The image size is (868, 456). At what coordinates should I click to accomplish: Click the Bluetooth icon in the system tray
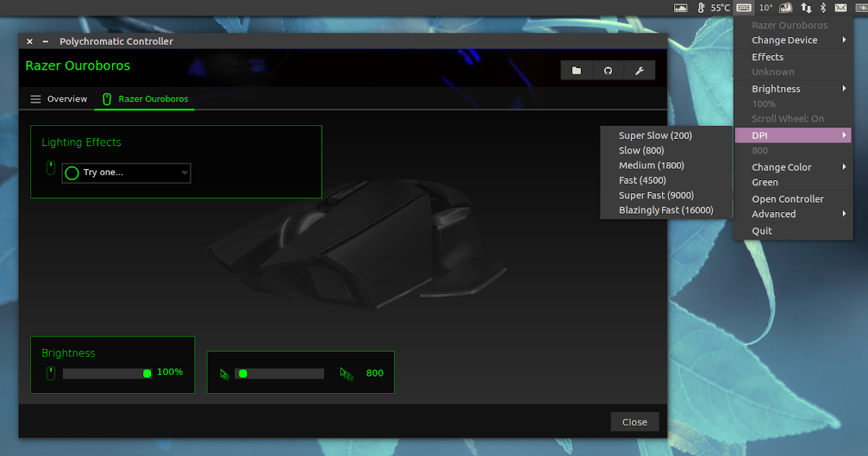click(x=822, y=7)
